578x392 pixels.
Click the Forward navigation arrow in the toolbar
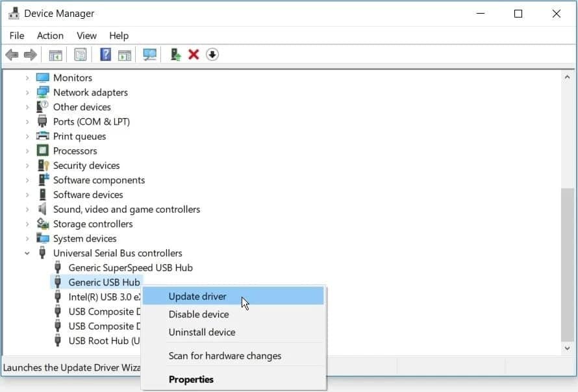(31, 55)
